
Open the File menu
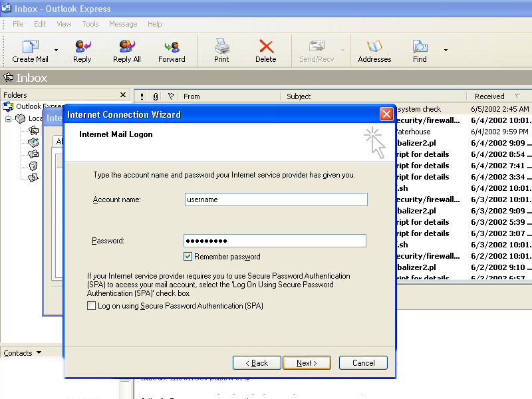18,24
